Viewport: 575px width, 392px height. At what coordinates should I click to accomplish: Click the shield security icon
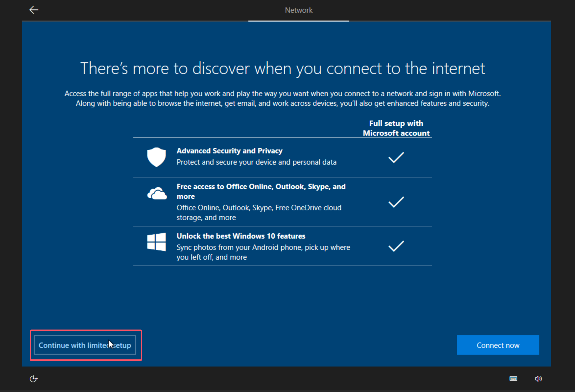pyautogui.click(x=156, y=157)
